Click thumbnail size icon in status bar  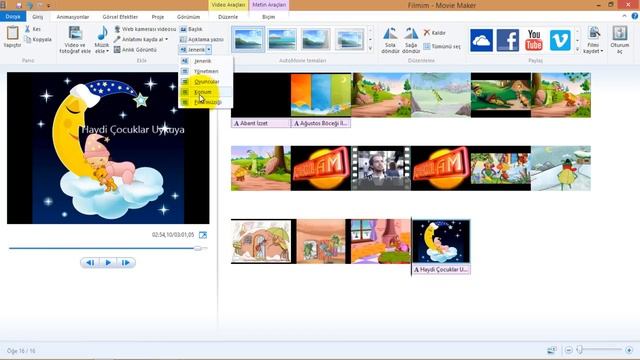pyautogui.click(x=552, y=350)
